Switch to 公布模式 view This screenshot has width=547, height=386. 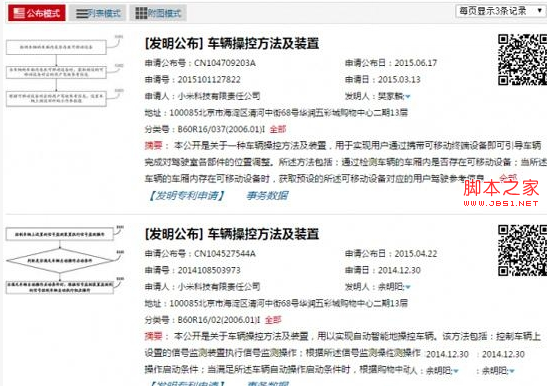coord(37,13)
